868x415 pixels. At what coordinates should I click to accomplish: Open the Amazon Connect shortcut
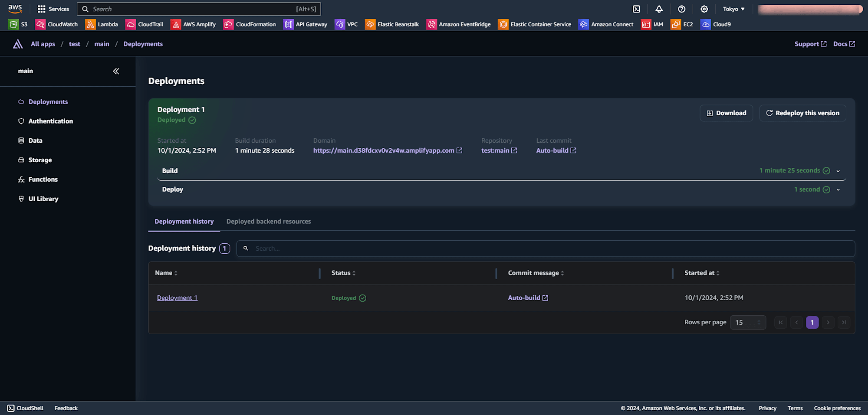[x=606, y=24]
